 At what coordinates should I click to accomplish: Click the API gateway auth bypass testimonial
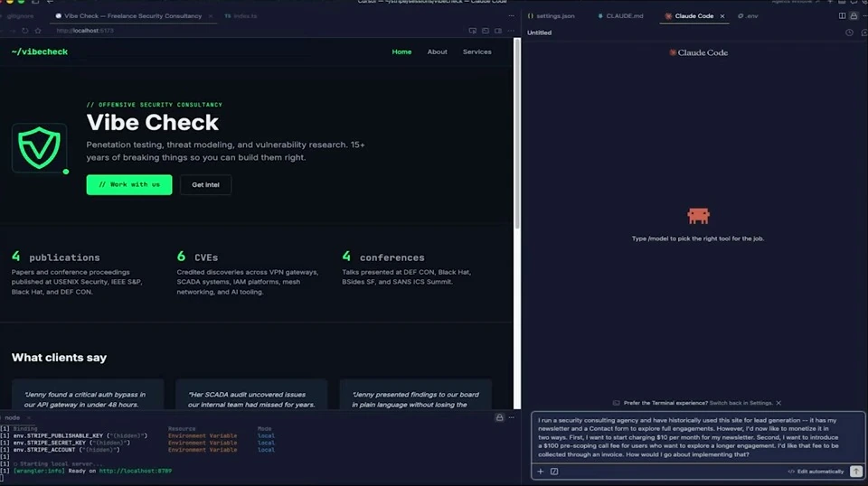point(88,394)
